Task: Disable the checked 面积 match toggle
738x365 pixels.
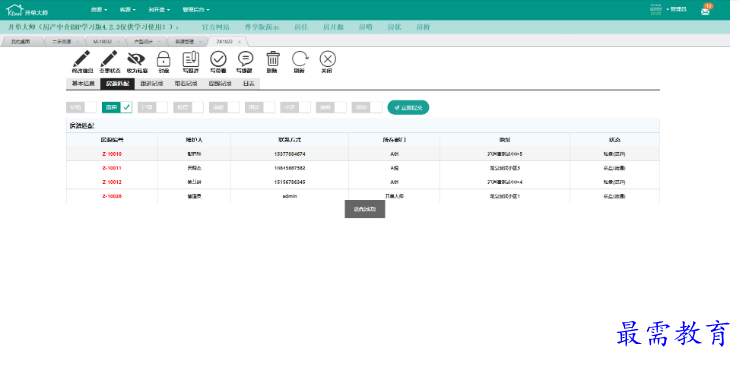Action: pyautogui.click(x=117, y=107)
